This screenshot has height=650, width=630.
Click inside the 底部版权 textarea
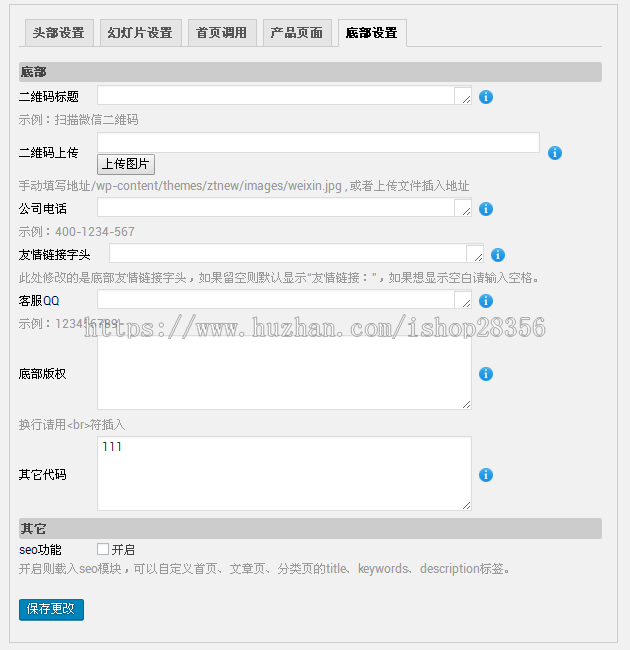click(x=284, y=373)
